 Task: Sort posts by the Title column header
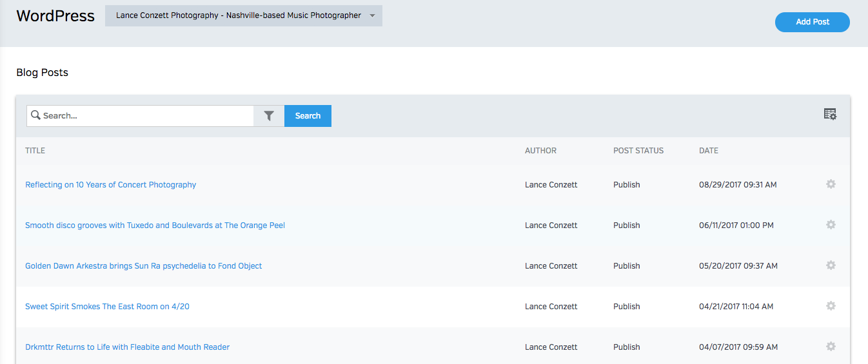pyautogui.click(x=35, y=151)
